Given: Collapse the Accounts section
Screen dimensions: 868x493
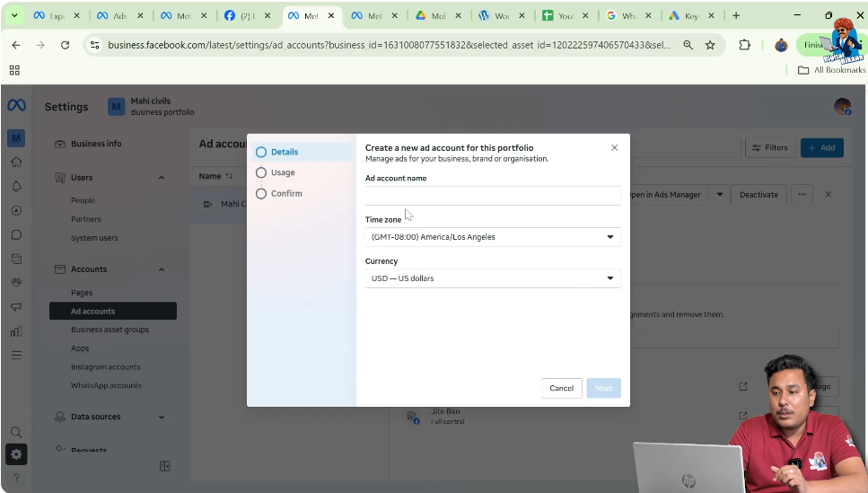Looking at the screenshot, I should coord(161,269).
